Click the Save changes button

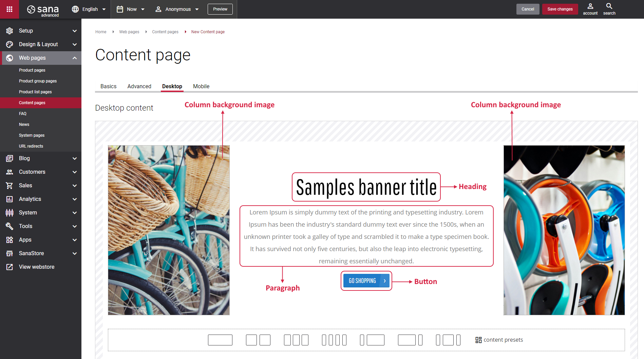point(560,9)
